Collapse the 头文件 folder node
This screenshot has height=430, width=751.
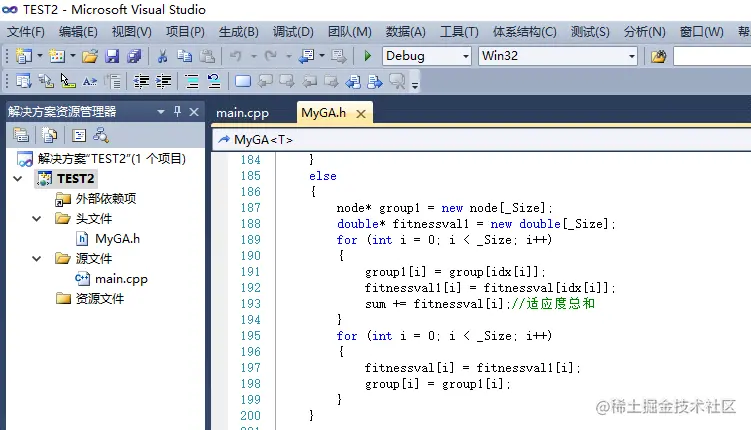[x=36, y=219]
